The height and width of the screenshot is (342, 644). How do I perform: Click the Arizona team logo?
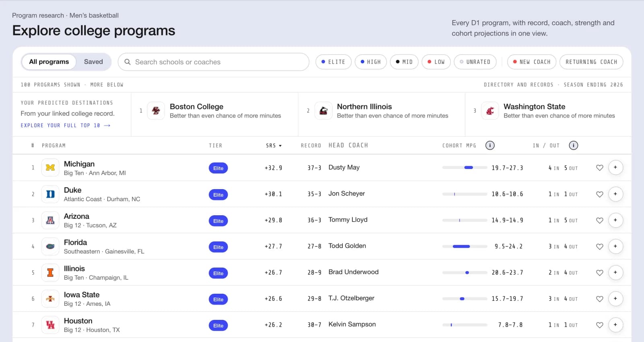[x=50, y=220]
